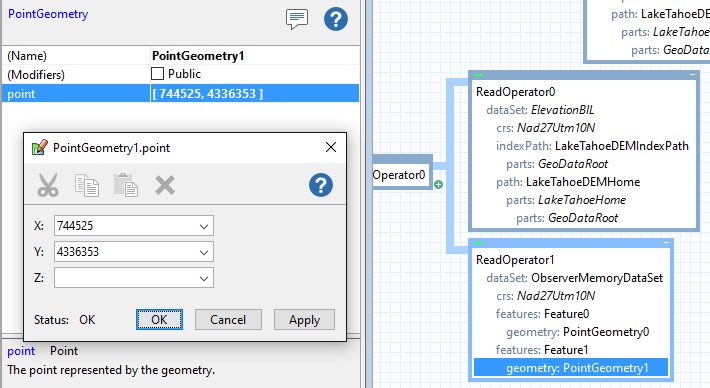Click the green dash marker on ReadOperator1

tap(479, 243)
